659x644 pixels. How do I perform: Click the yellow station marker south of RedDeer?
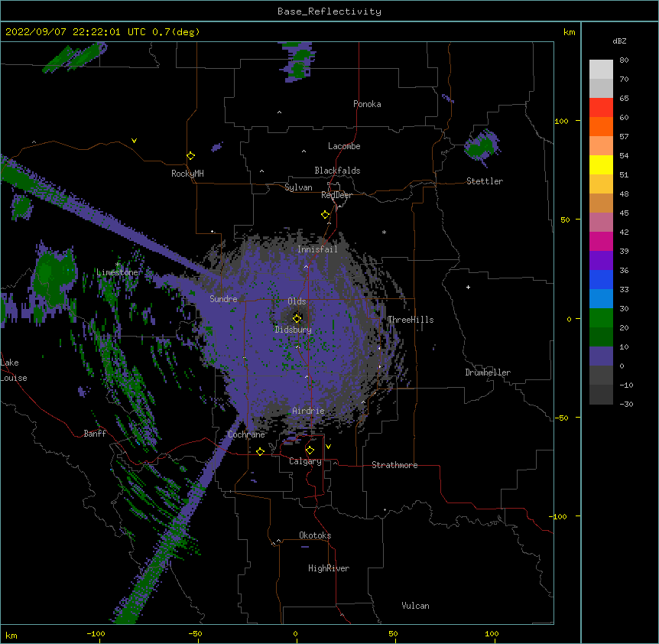pos(325,214)
